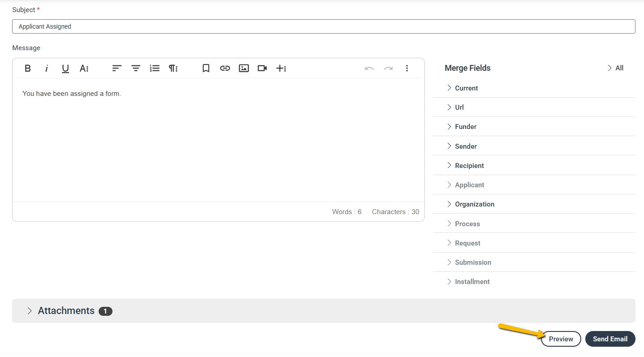Open paragraph format options
Screen dimensions: 644x357
(173, 68)
